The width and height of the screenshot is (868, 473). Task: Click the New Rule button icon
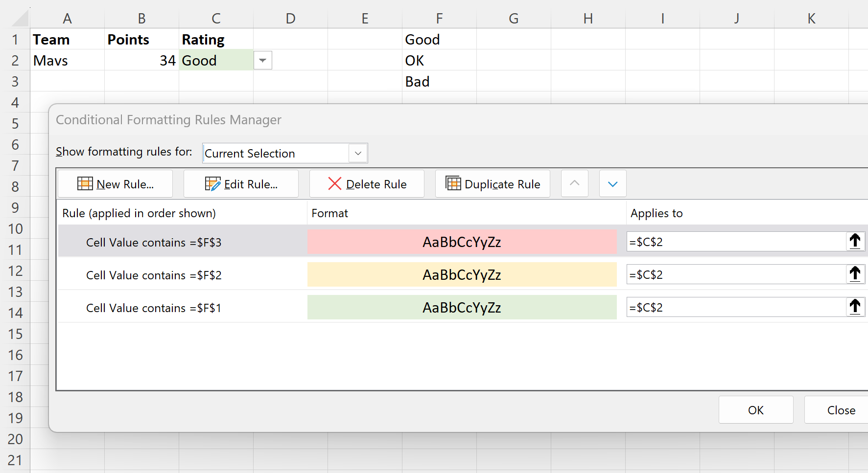pos(85,184)
